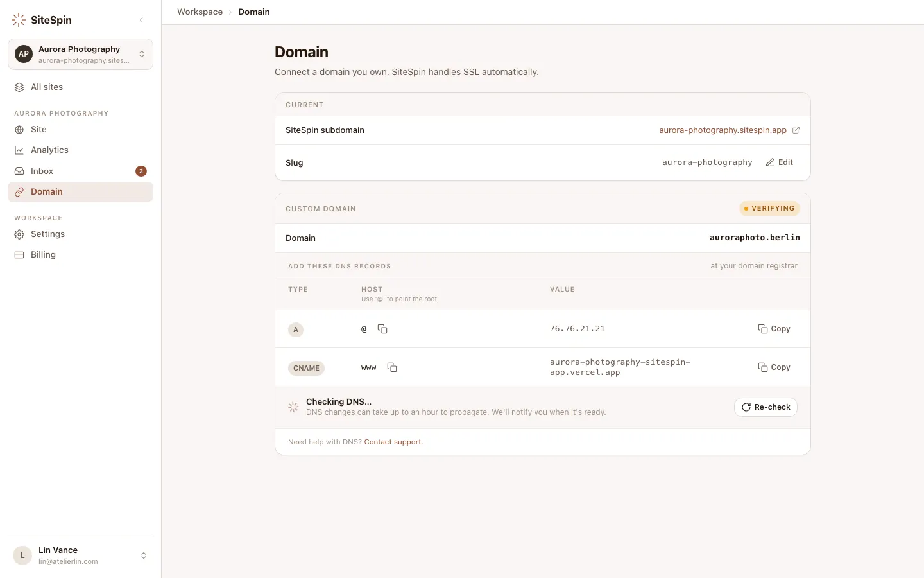Open the Lin Vance account menu

[x=80, y=556]
